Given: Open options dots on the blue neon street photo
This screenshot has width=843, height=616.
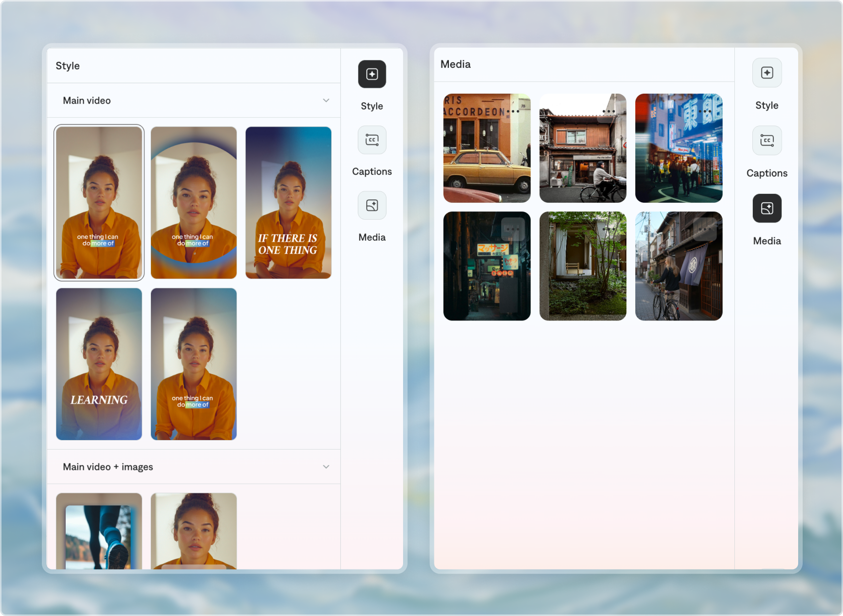Looking at the screenshot, I should [704, 111].
